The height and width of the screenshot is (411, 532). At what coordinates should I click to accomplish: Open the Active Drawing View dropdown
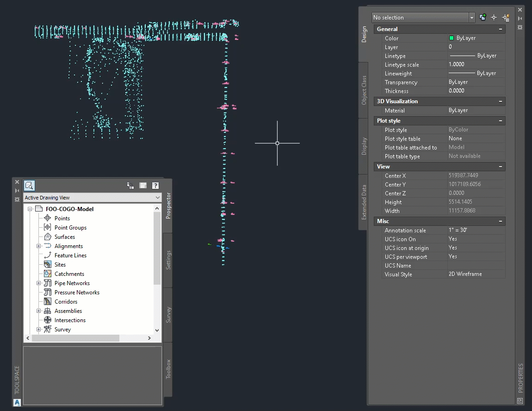(x=157, y=197)
